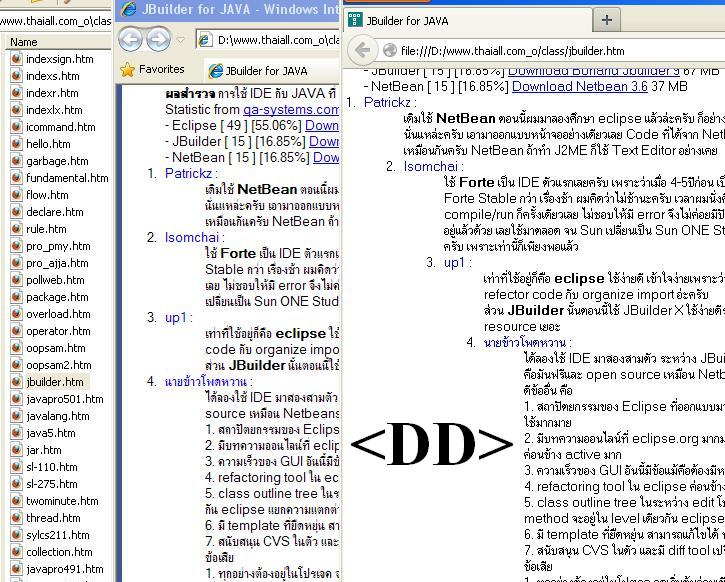725x582 pixels.
Task: Select the file hello.htm
Action: coord(48,144)
